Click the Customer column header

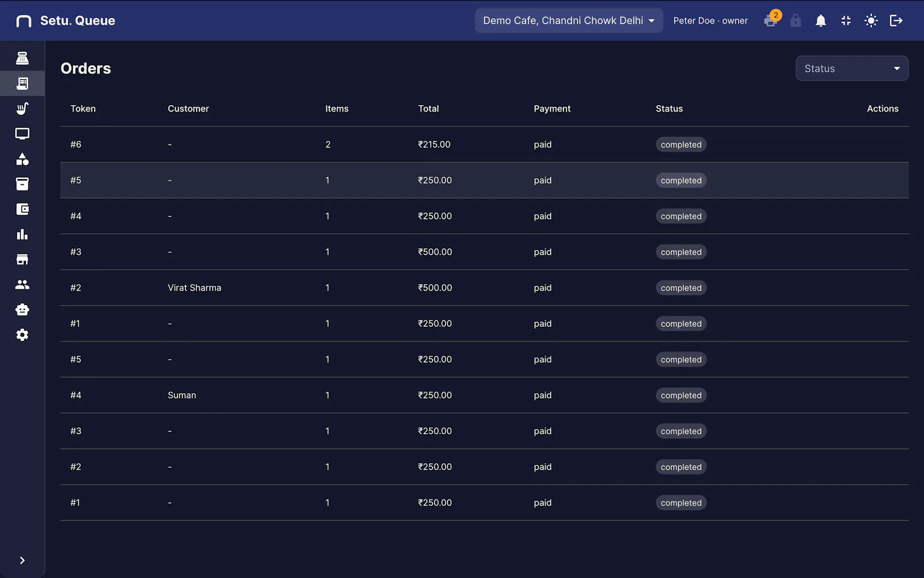pyautogui.click(x=188, y=109)
